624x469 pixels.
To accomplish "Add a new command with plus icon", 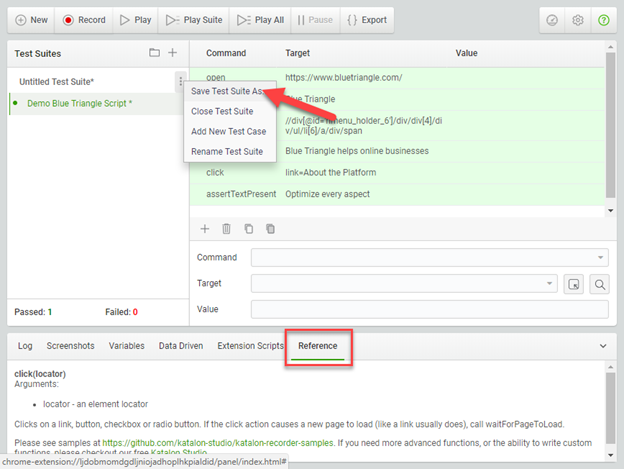I will point(205,229).
